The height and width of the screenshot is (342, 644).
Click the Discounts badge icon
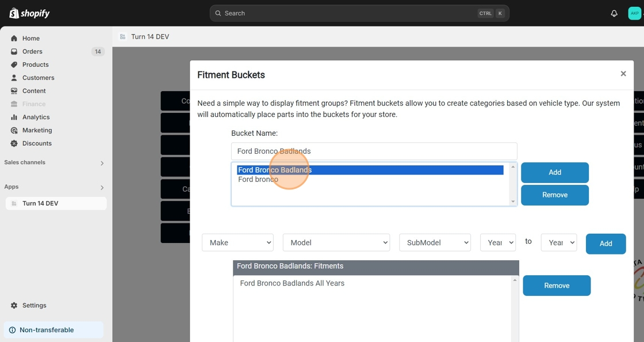coord(14,143)
